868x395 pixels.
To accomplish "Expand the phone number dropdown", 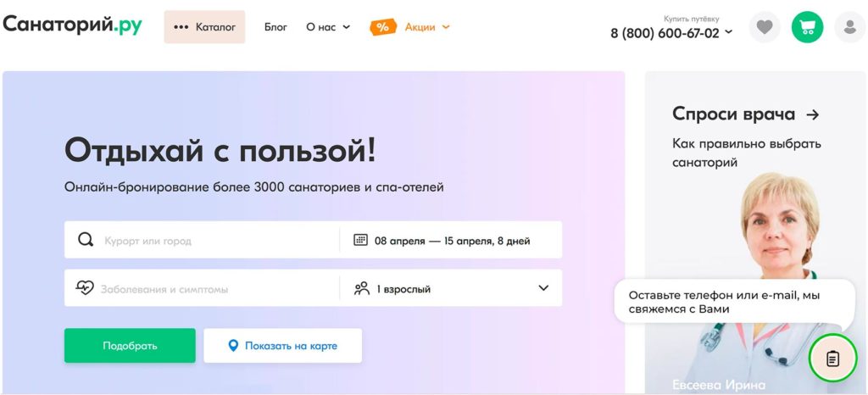I will [x=729, y=33].
